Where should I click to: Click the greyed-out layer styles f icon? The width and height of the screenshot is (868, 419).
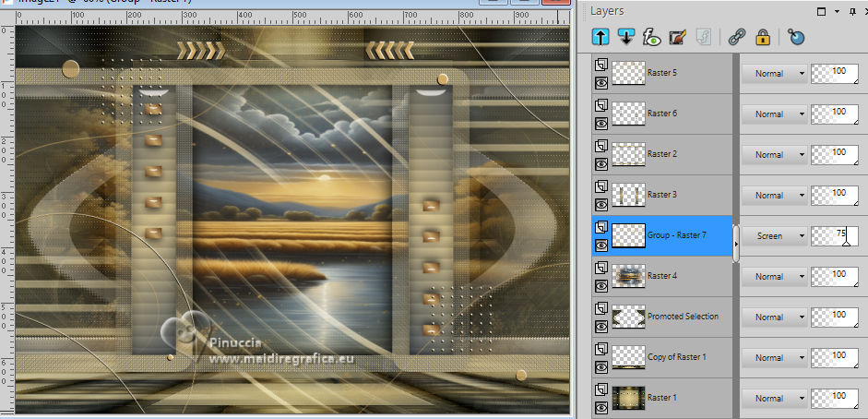703,38
